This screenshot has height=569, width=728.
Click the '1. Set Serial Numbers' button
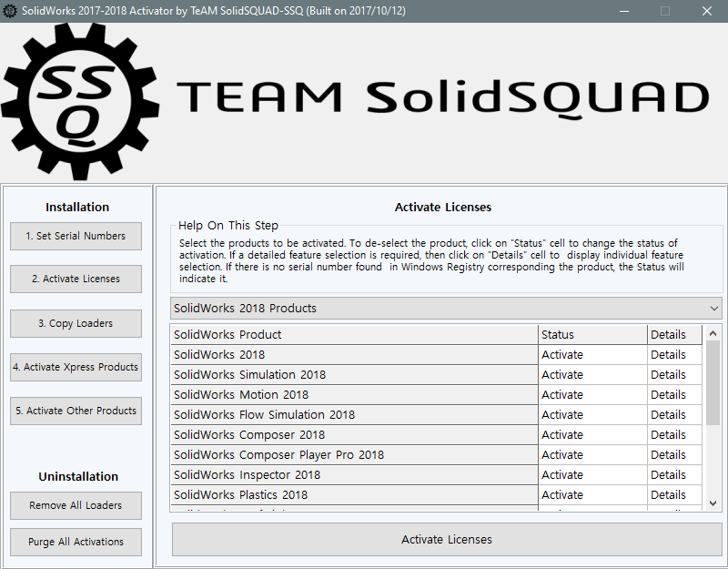[76, 236]
